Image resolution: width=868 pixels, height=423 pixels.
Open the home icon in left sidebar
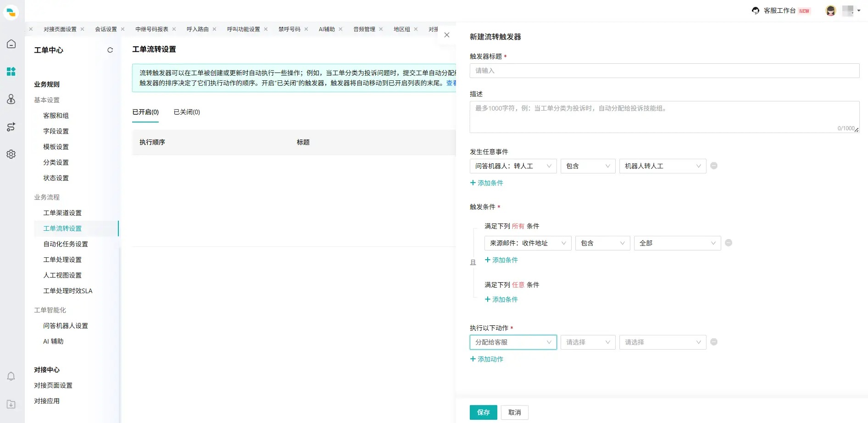[11, 44]
